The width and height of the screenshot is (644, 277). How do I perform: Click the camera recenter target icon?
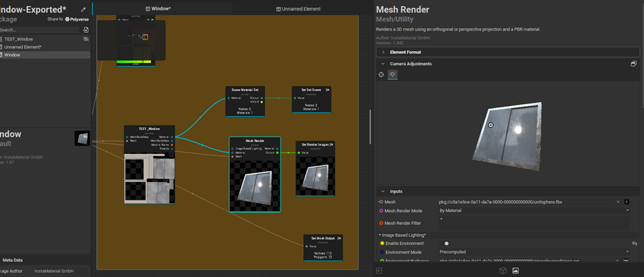point(382,75)
